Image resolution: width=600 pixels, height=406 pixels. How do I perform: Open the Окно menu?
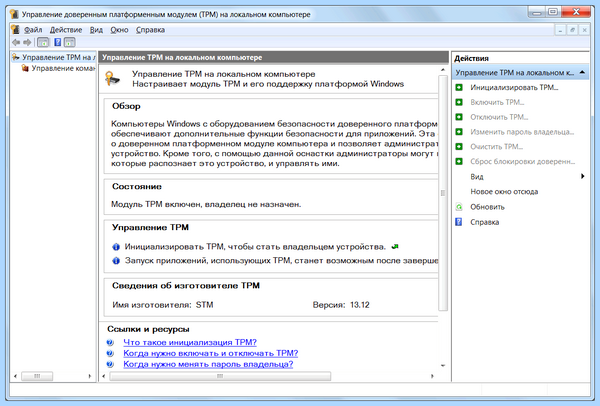click(119, 30)
